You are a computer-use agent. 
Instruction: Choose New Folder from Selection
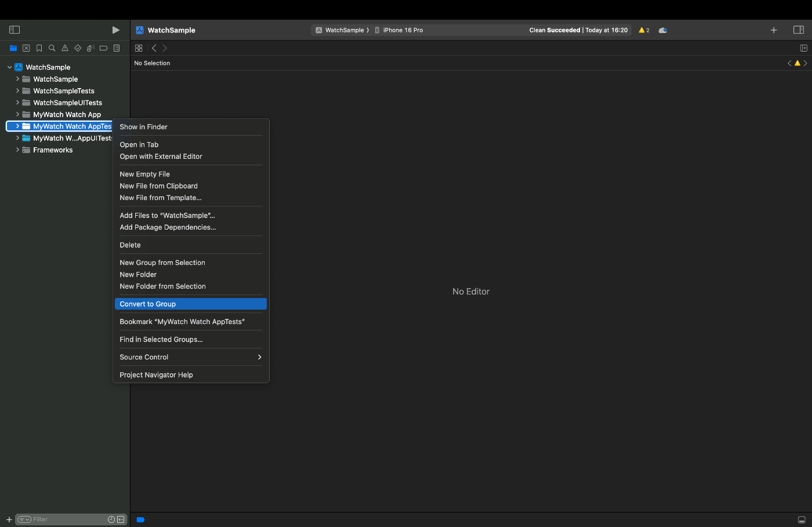[x=191, y=286]
